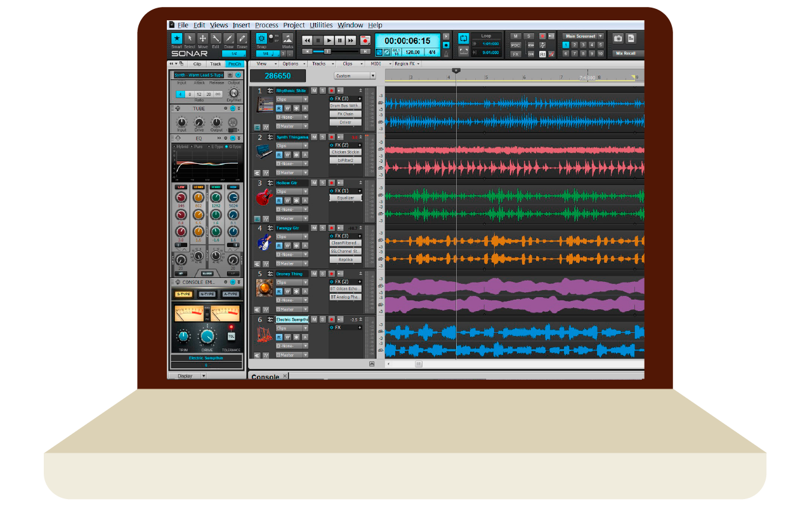Pick the Draw pencil tool
The image size is (812, 508).
[229, 39]
